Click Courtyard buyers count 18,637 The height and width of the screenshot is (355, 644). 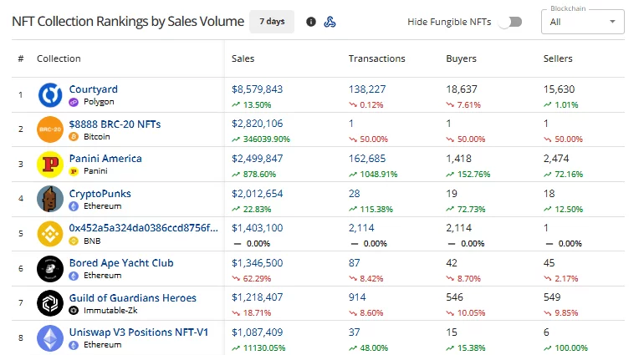pyautogui.click(x=462, y=89)
